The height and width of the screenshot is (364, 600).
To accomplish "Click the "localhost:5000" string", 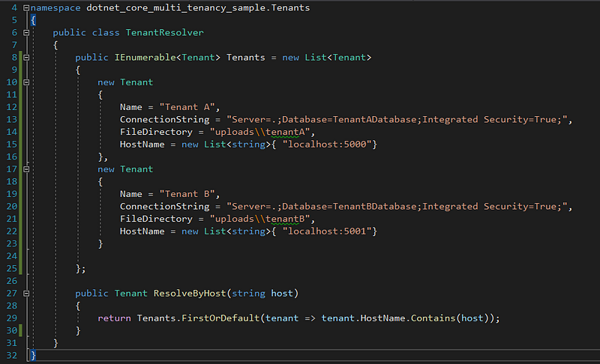I will [x=327, y=145].
